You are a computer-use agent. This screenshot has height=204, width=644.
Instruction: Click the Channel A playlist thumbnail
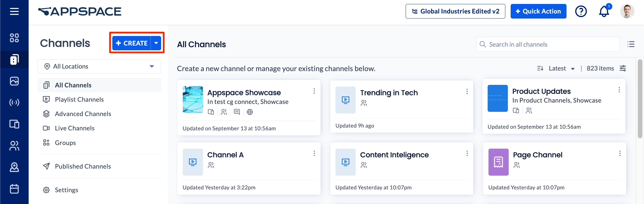[193, 162]
